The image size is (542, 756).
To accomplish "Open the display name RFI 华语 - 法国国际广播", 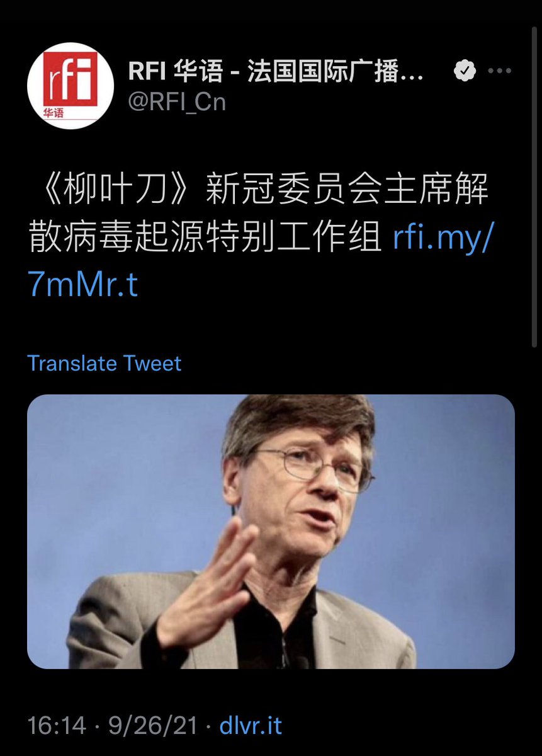I will [276, 72].
